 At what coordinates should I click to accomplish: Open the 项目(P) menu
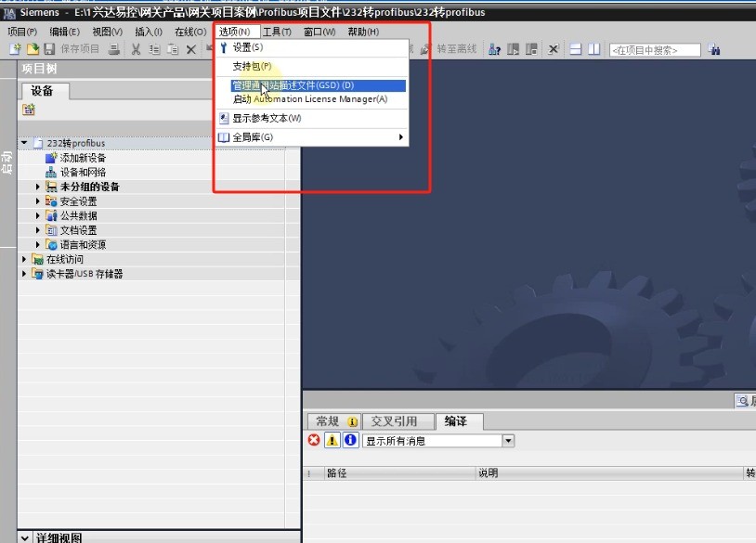pyautogui.click(x=22, y=32)
